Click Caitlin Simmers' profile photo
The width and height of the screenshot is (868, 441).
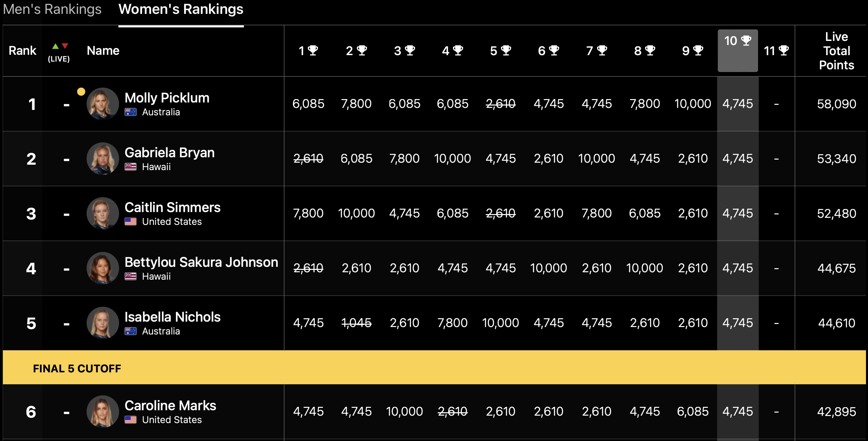point(102,213)
